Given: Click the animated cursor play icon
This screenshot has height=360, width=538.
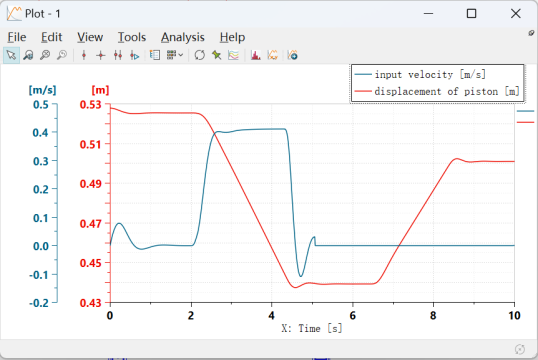Looking at the screenshot, I should pyautogui.click(x=134, y=55).
